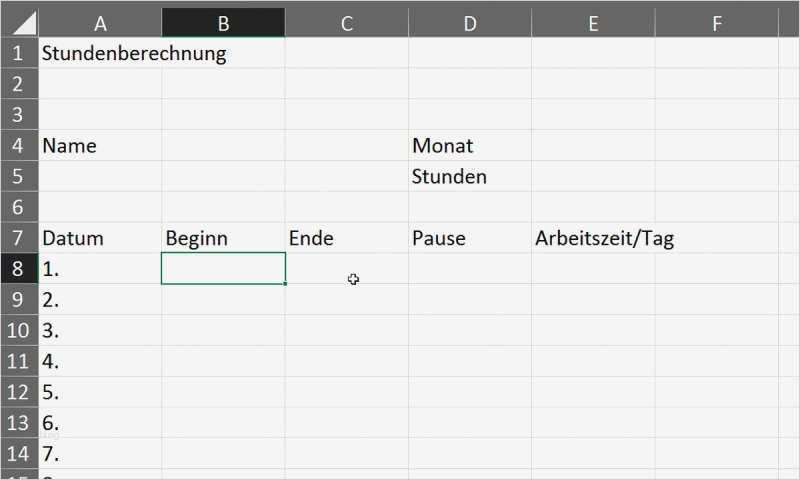This screenshot has width=800, height=480.
Task: Select row 4 header
Action: point(19,146)
